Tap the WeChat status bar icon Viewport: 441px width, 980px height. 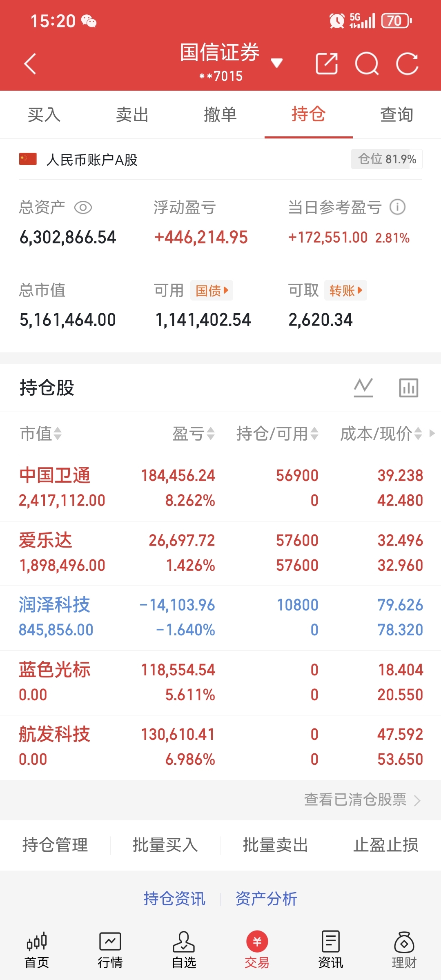(x=89, y=21)
